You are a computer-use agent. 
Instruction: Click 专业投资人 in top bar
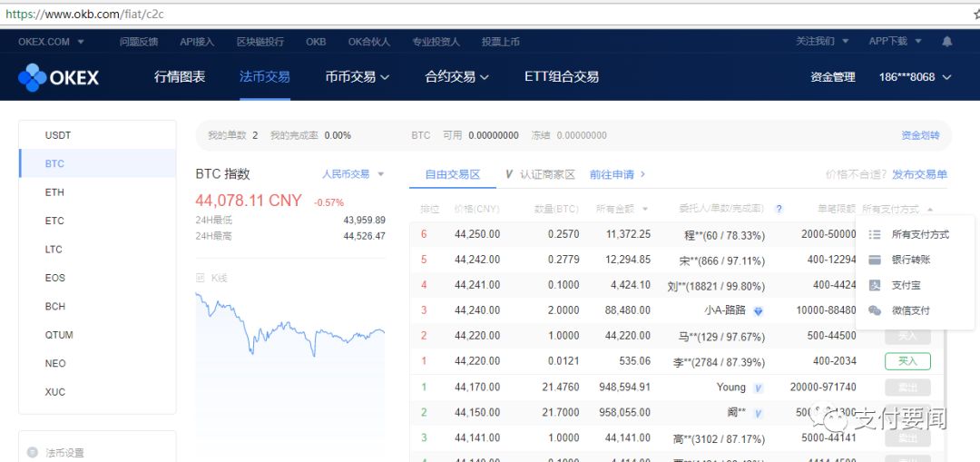[436, 42]
